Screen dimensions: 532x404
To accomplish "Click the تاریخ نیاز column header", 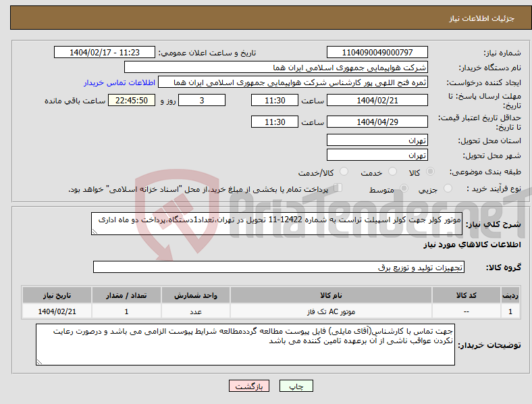I will click(x=57, y=295).
